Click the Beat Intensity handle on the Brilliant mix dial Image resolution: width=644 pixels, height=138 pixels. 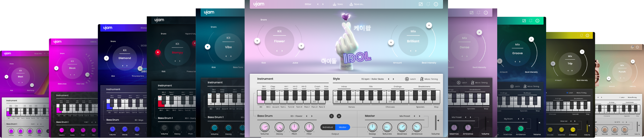429,25
